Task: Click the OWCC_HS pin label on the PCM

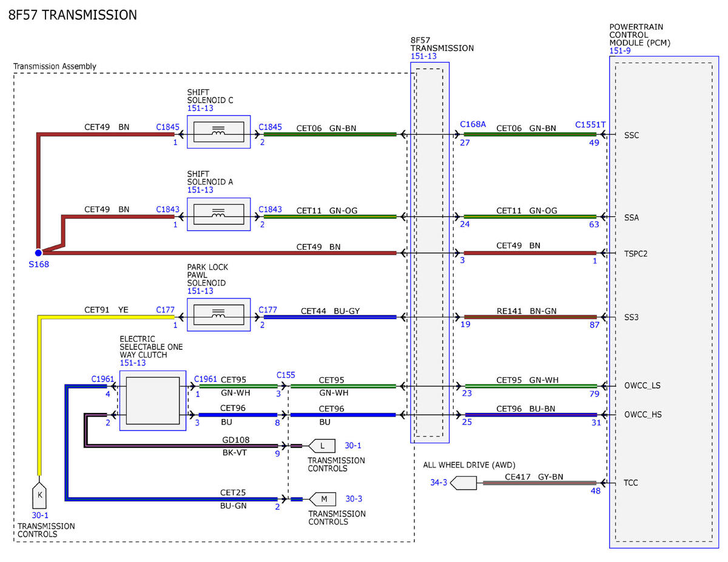Action: [643, 415]
